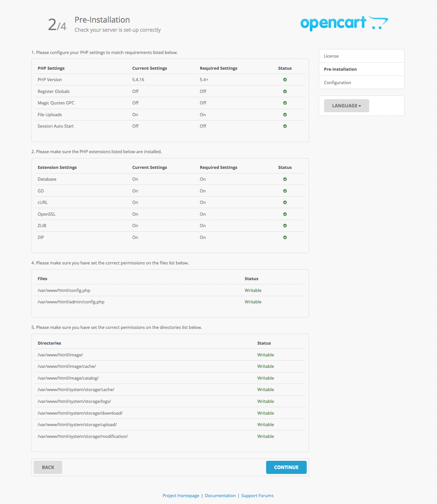The height and width of the screenshot is (504, 437).
Task: Select the Pre-Installation sidebar item
Action: [361, 69]
